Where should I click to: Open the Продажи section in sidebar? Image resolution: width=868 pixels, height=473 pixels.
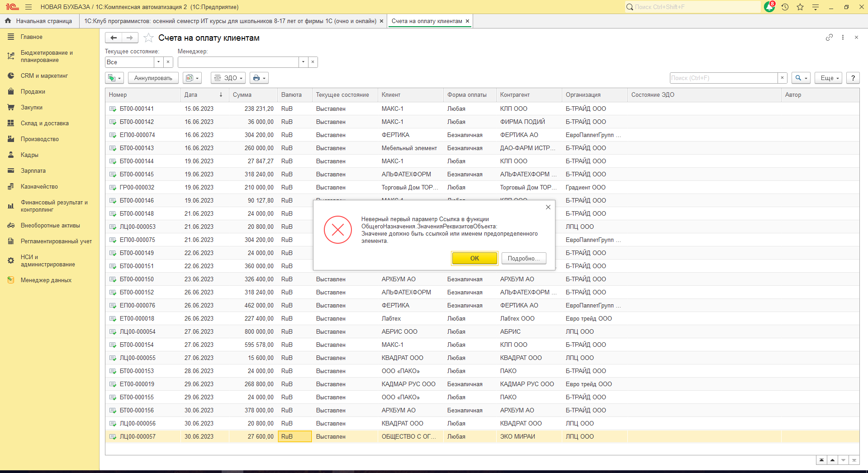click(33, 91)
